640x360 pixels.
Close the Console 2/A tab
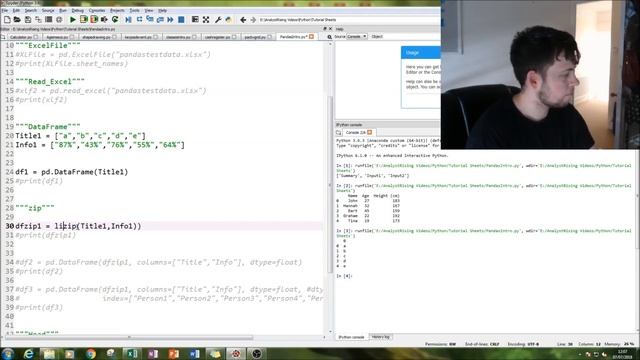(369, 132)
